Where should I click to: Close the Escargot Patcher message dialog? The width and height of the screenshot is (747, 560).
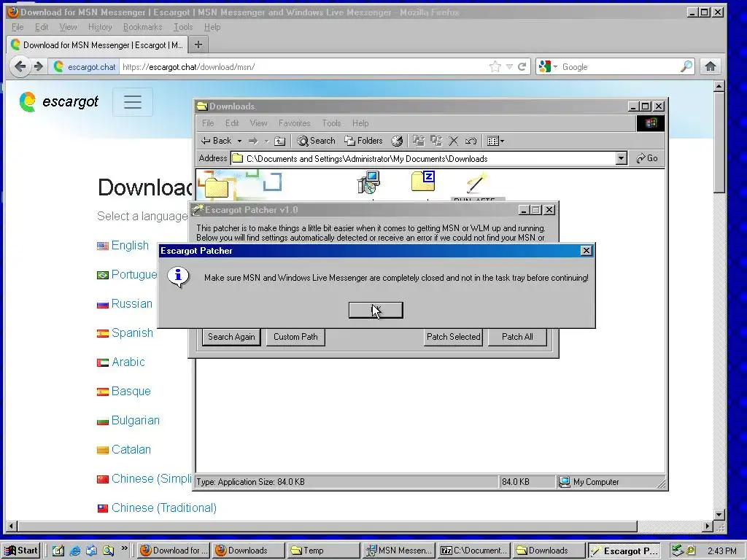[x=587, y=251]
